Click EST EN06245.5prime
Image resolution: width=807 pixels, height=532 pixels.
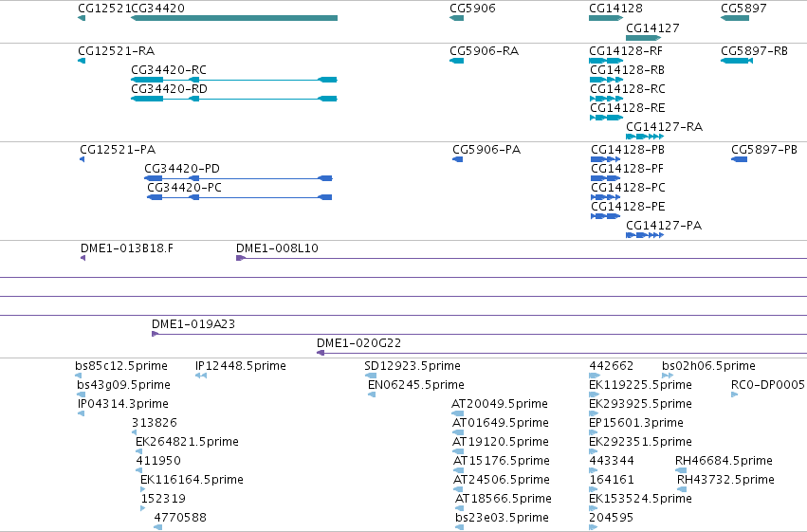pos(372,394)
